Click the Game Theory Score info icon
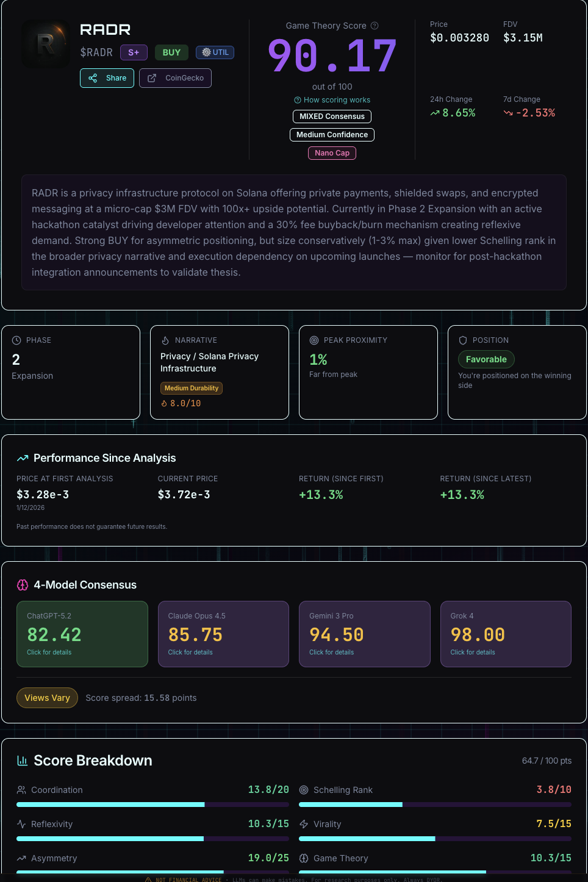This screenshot has height=882, width=588. (x=374, y=26)
